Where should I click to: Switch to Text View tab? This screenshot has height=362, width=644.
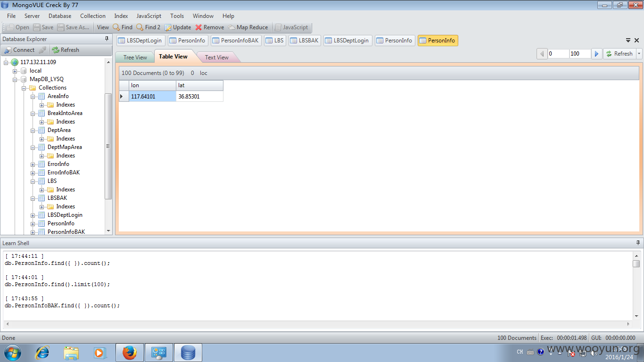(x=217, y=58)
